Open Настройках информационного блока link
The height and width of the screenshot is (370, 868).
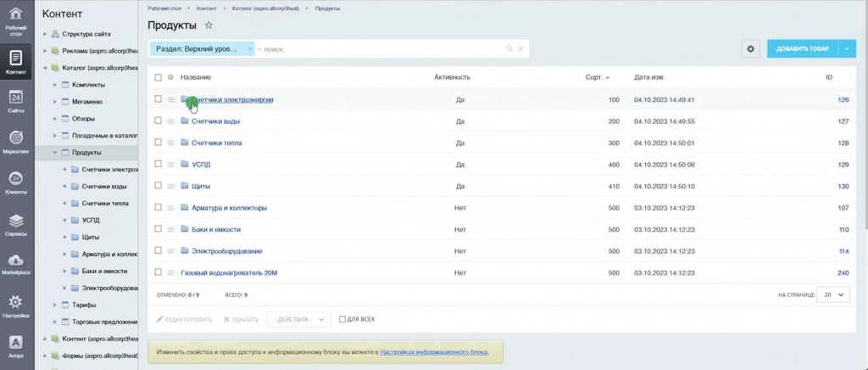435,351
